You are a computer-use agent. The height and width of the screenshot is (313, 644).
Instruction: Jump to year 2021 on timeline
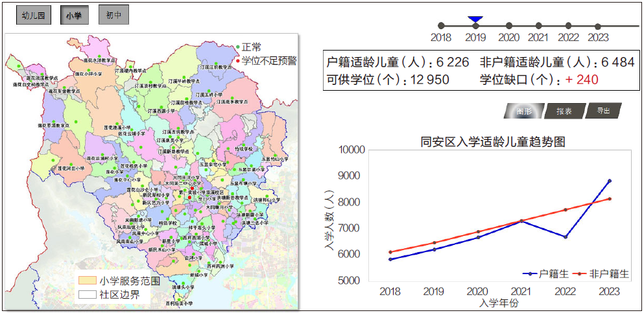pyautogui.click(x=538, y=26)
